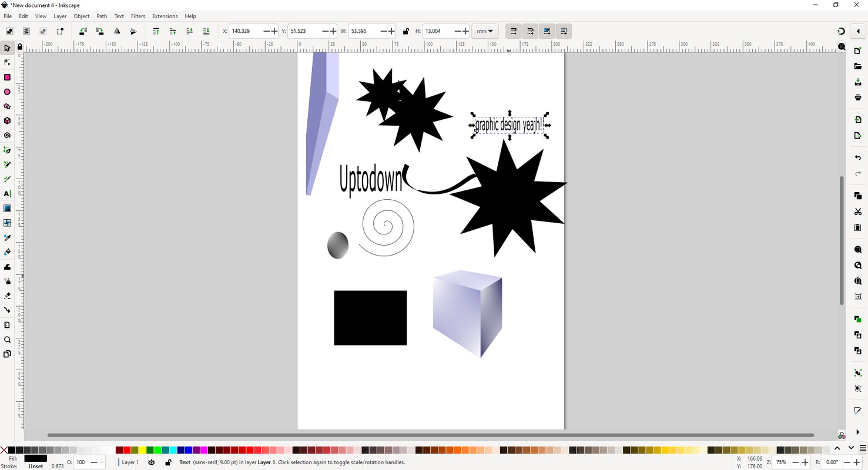This screenshot has width=868, height=470.
Task: Toggle layer visibility eye in status bar
Action: (151, 462)
